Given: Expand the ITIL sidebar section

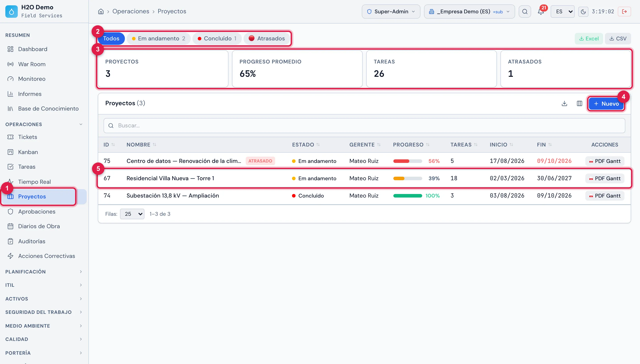Looking at the screenshot, I should tap(44, 285).
